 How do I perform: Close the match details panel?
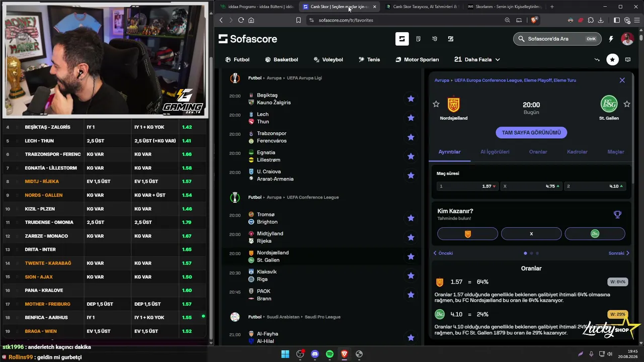tap(622, 80)
